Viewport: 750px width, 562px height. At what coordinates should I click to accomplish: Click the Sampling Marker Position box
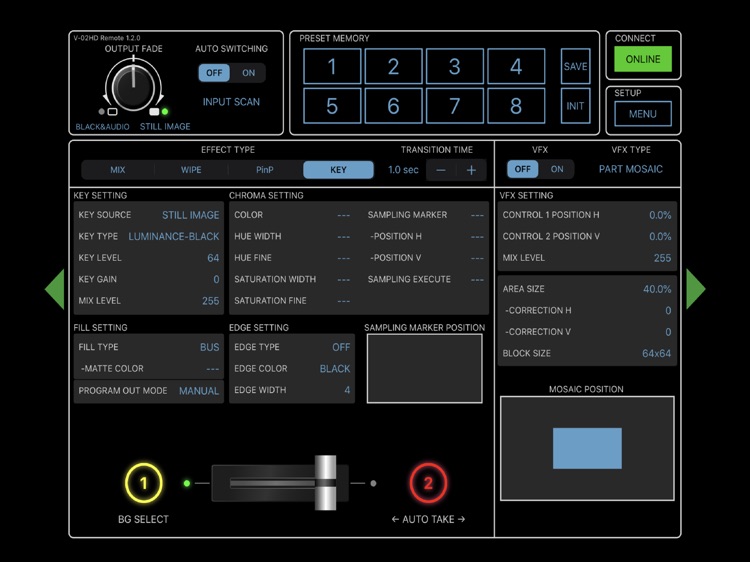coord(424,369)
